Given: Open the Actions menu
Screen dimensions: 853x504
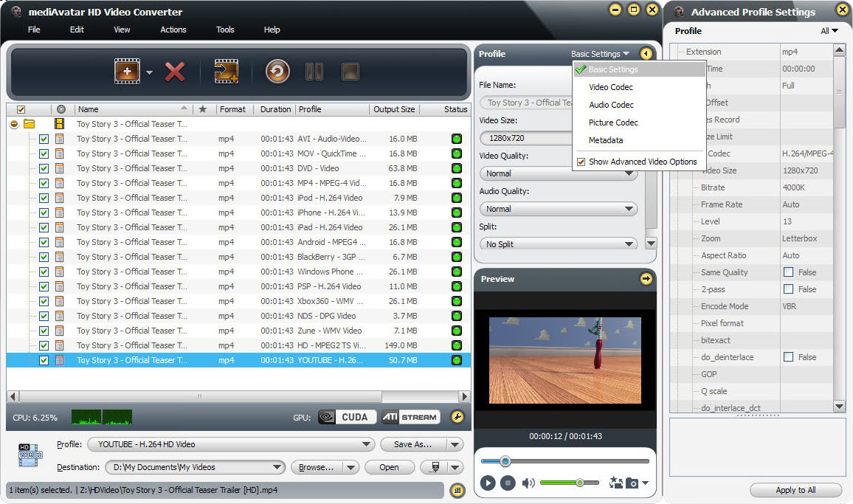Looking at the screenshot, I should [x=173, y=30].
